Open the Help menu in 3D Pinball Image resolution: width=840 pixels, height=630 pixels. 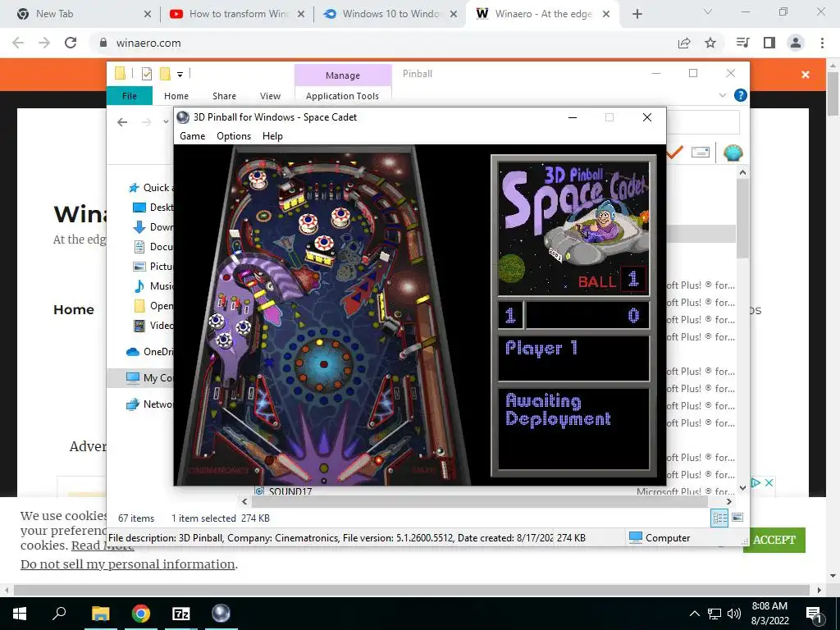pyautogui.click(x=272, y=136)
